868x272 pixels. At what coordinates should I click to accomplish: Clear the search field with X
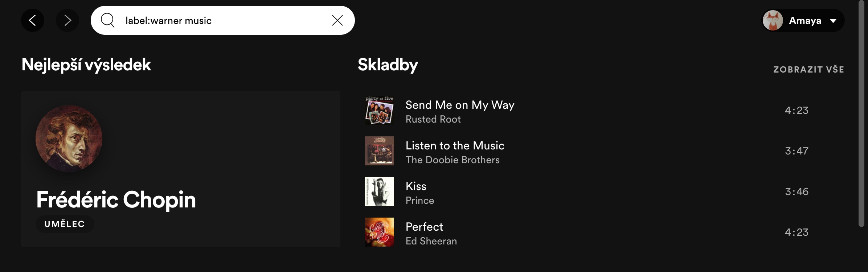[337, 20]
